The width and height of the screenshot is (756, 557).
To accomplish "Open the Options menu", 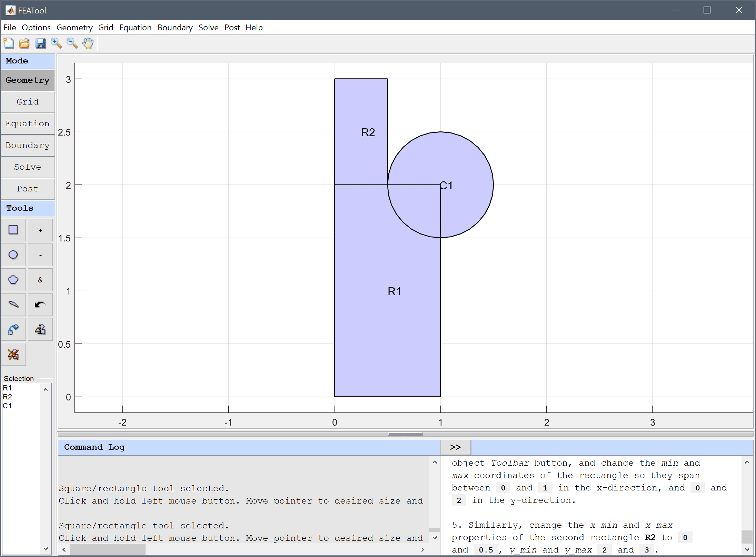I will 36,28.
